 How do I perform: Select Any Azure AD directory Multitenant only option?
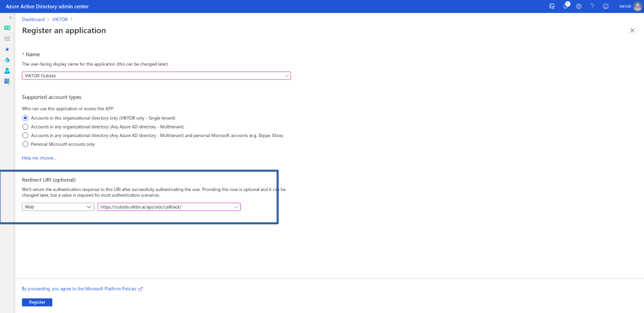pos(25,127)
